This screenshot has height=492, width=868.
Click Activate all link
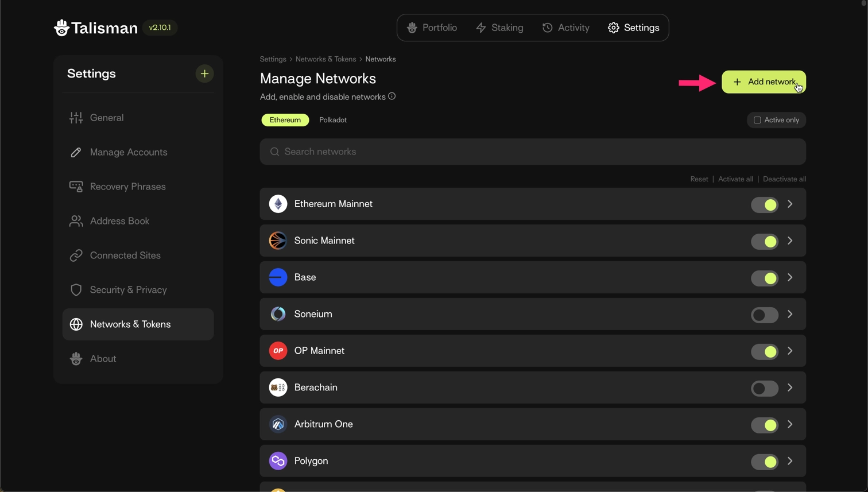pos(735,179)
